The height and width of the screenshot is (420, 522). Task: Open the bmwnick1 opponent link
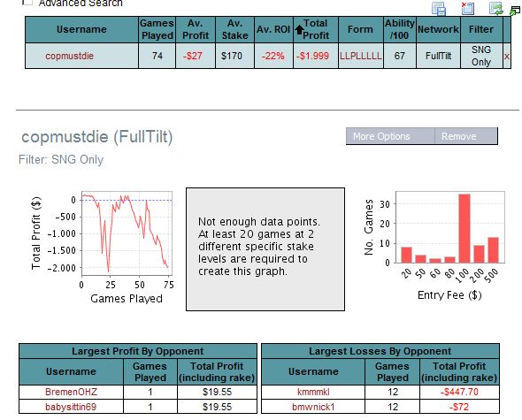tap(313, 407)
